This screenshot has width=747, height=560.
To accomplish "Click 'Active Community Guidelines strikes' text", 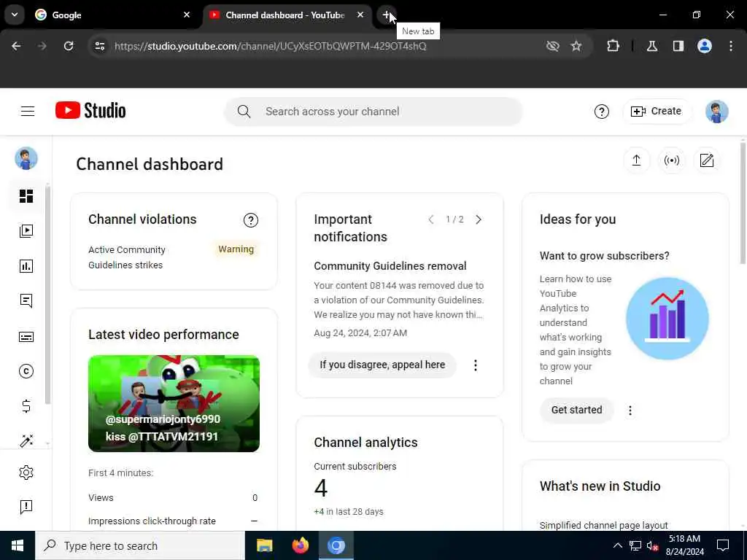I will pyautogui.click(x=127, y=257).
